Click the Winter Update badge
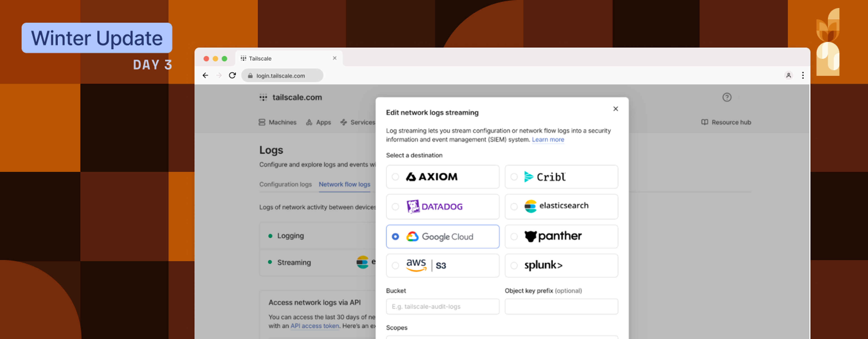The height and width of the screenshot is (339, 868). pos(97,38)
